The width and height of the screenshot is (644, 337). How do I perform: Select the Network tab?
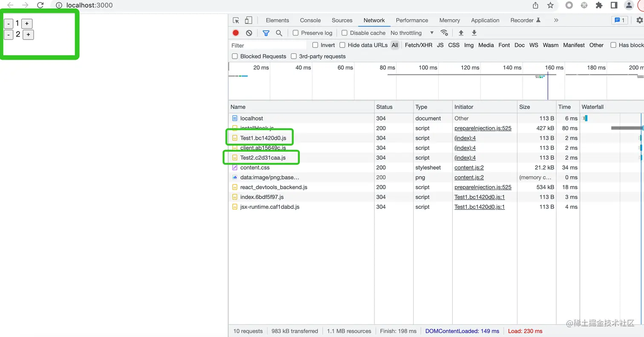coord(374,20)
